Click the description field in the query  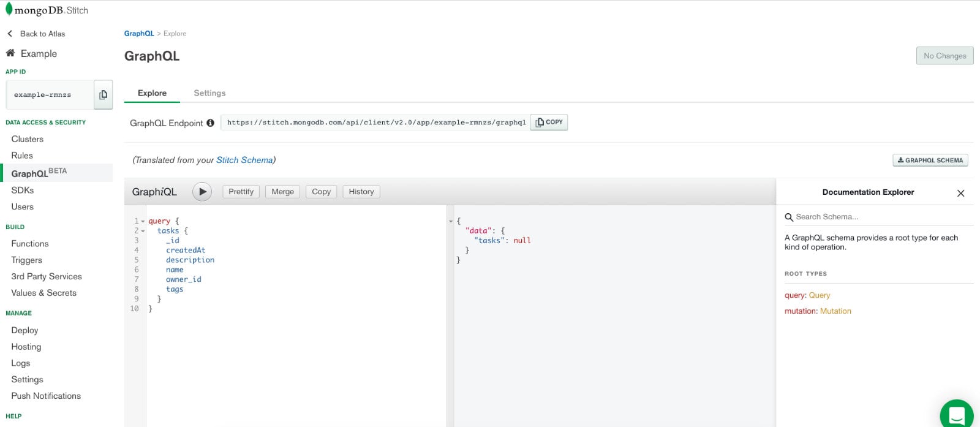click(x=190, y=260)
